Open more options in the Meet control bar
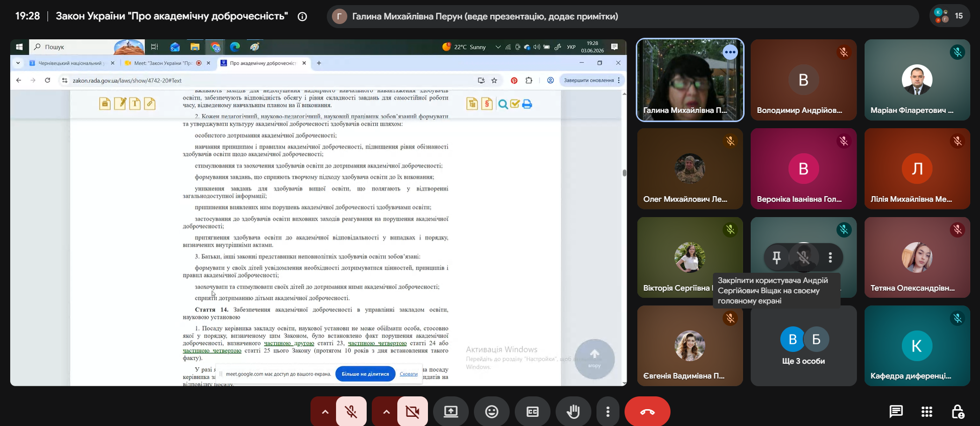Screen dimensions: 980x426 tap(608, 412)
